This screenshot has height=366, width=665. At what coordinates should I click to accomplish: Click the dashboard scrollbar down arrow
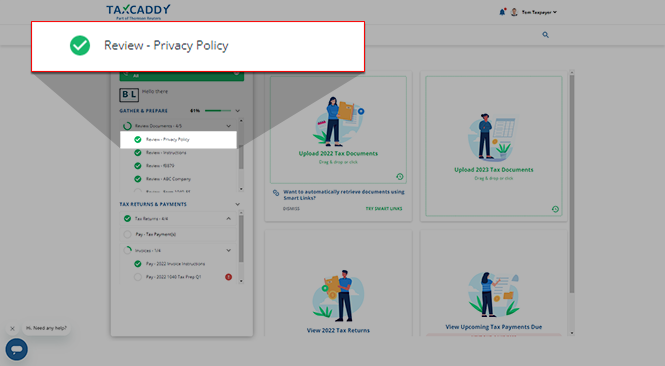click(x=572, y=333)
